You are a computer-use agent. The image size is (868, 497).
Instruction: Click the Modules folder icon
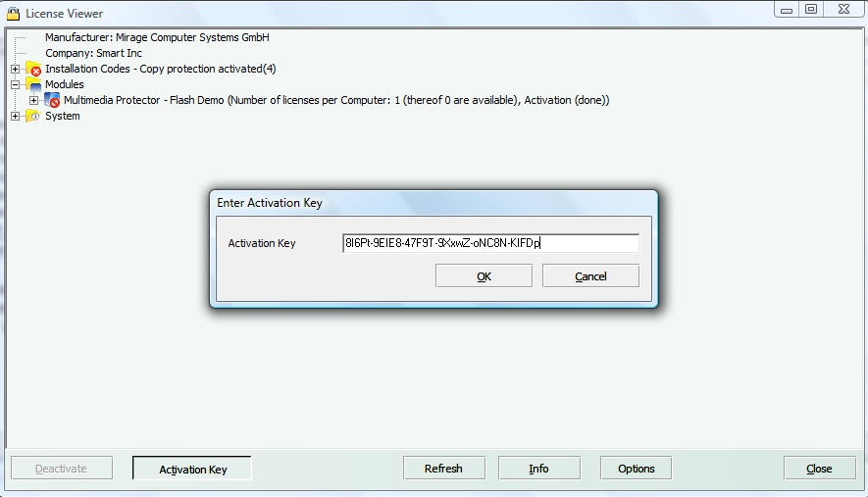click(x=33, y=85)
